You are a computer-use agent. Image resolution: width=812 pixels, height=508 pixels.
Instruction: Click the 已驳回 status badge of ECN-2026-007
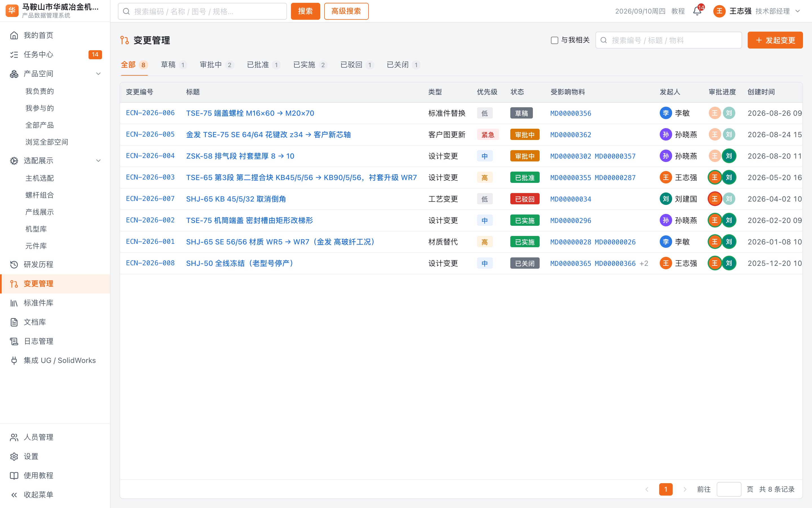[x=525, y=199]
